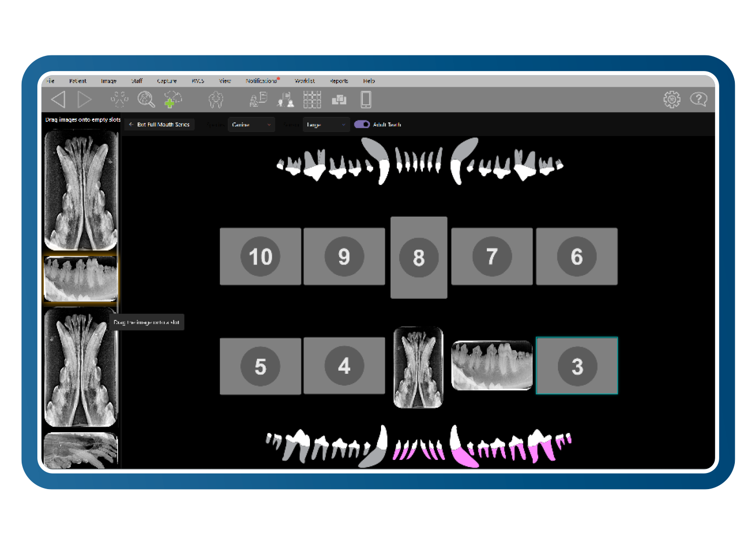The width and height of the screenshot is (756, 544).
Task: Click the staff management icon
Action: click(x=285, y=99)
